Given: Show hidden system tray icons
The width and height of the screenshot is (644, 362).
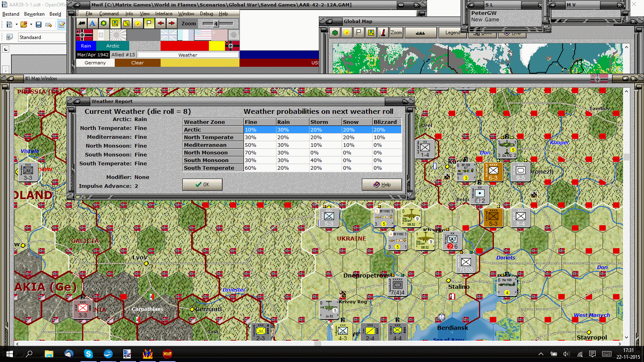Looking at the screenshot, I should [x=541, y=354].
